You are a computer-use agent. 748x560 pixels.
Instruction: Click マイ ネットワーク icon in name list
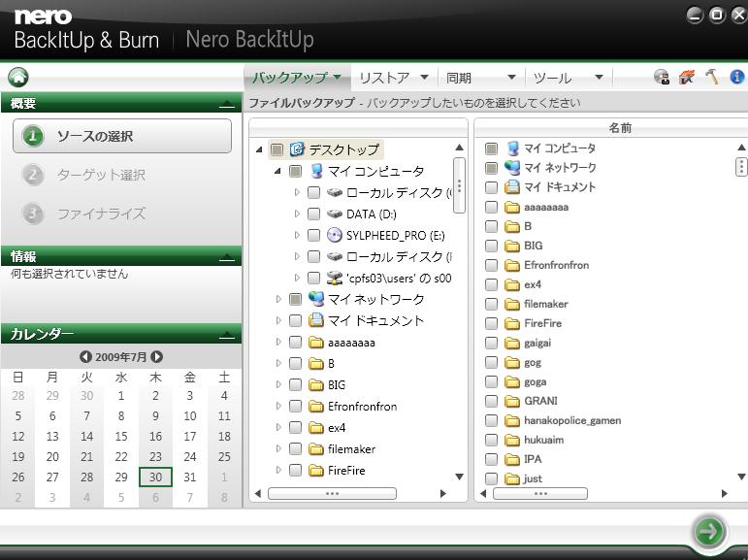[x=512, y=168]
